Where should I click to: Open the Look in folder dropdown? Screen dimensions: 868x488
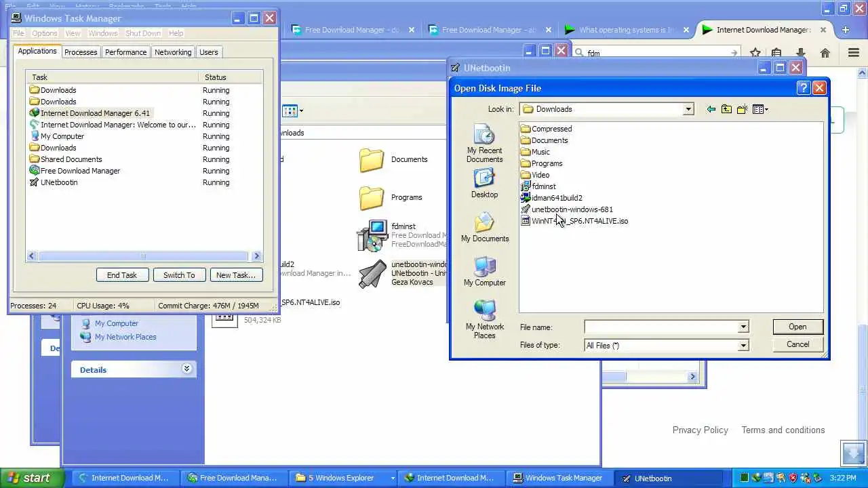tap(688, 109)
